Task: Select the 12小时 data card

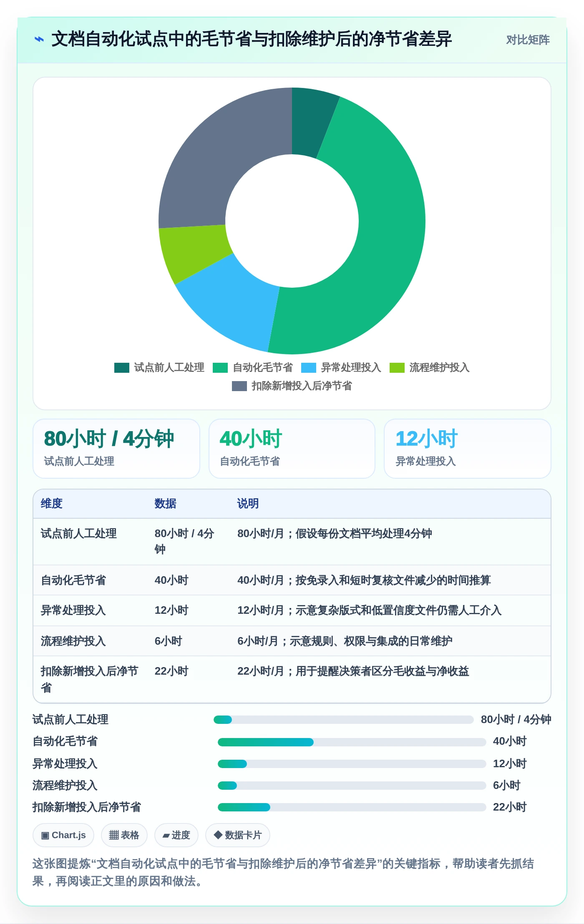Action: pyautogui.click(x=468, y=449)
